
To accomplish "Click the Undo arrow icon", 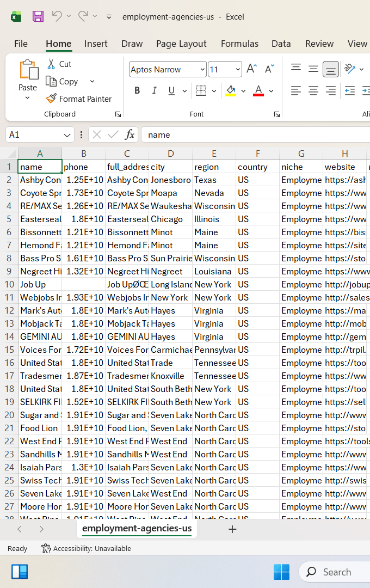I will click(57, 16).
